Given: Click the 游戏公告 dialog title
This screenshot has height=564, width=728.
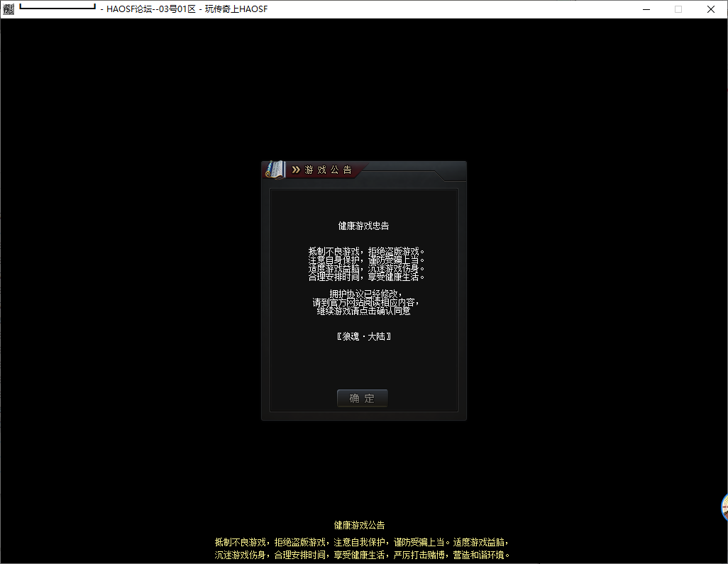Looking at the screenshot, I should (x=328, y=170).
